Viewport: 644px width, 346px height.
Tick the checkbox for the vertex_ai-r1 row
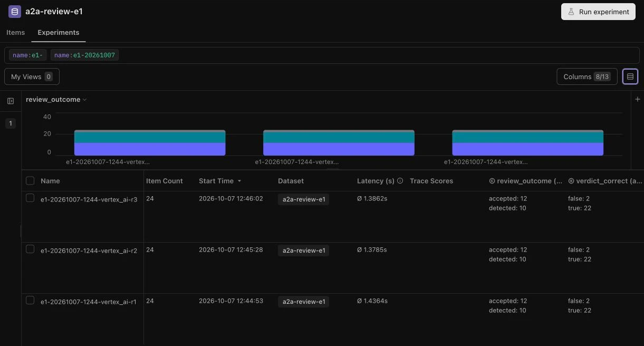[x=30, y=300]
